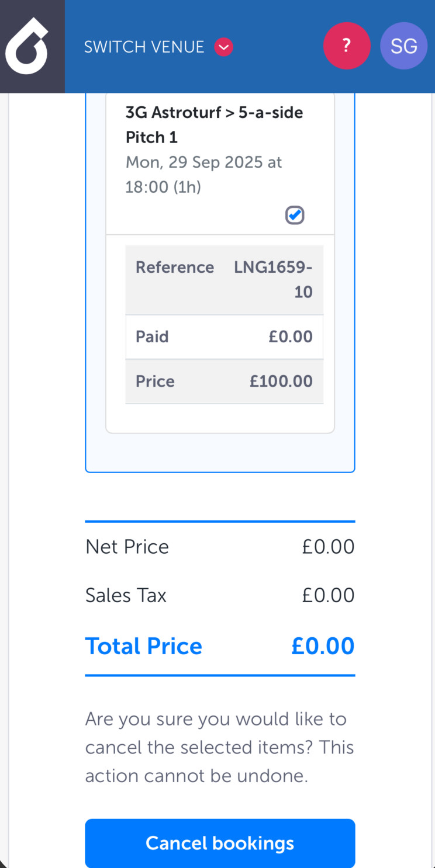Open the SG user avatar menu

click(x=403, y=46)
